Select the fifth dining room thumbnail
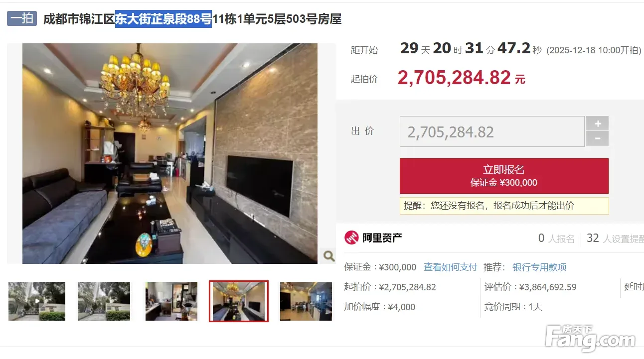644x359 pixels. click(306, 301)
